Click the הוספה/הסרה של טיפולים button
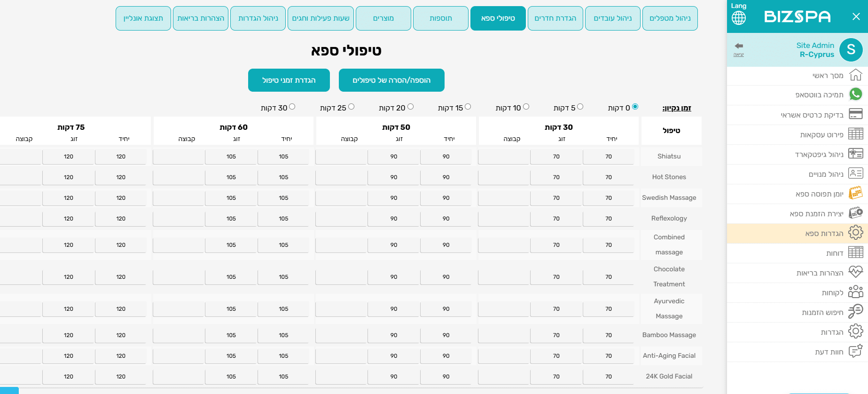The width and height of the screenshot is (868, 394). 391,80
